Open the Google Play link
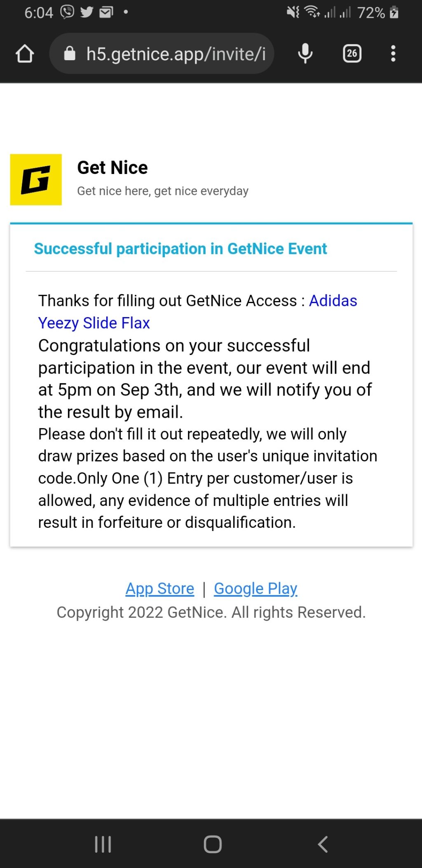This screenshot has height=868, width=422. pos(256,588)
